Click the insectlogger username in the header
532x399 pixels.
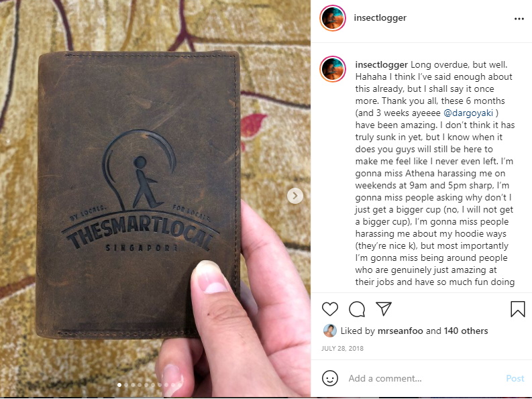(380, 17)
